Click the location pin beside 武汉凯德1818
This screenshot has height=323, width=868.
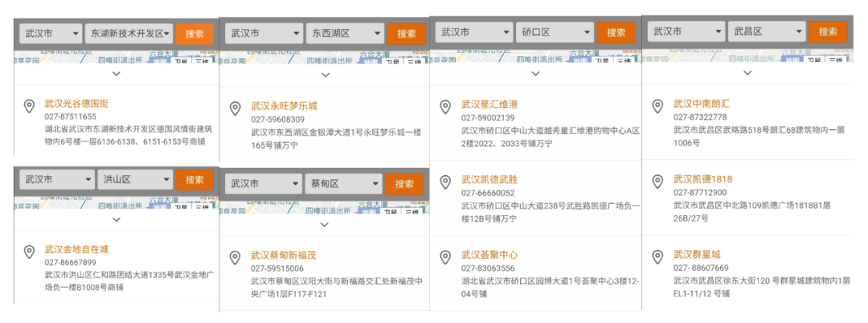[x=657, y=182]
